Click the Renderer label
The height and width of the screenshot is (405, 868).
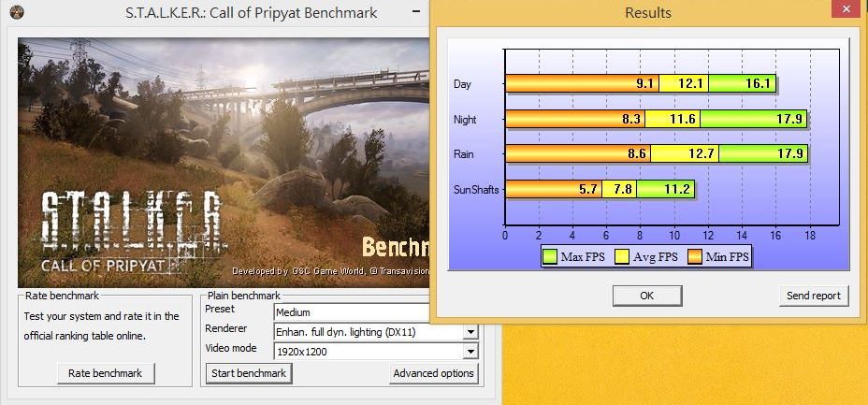click(225, 328)
